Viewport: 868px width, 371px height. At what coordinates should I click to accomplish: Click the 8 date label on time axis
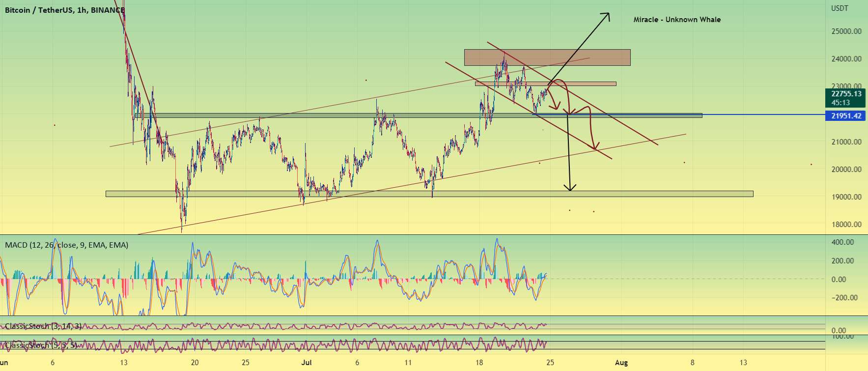(x=693, y=363)
